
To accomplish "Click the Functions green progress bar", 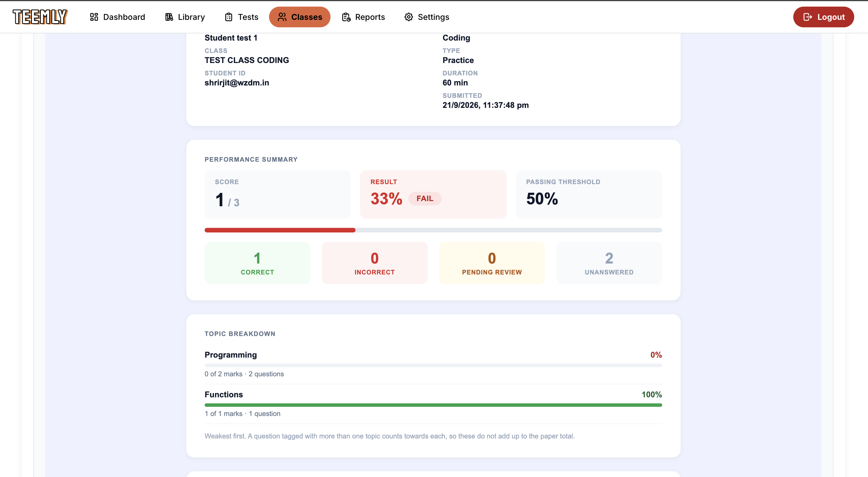I will 433,405.
